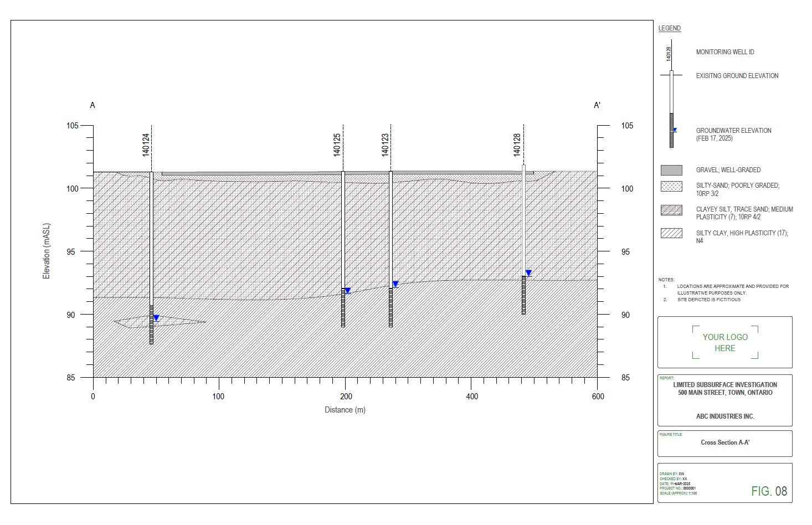
Task: Click the silty clay hatch swatch
Action: 671,233
